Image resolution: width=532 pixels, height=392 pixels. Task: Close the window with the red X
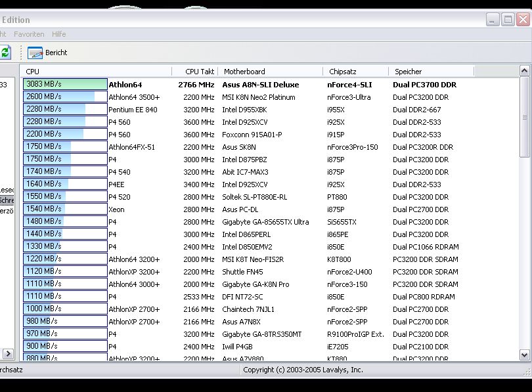523,20
